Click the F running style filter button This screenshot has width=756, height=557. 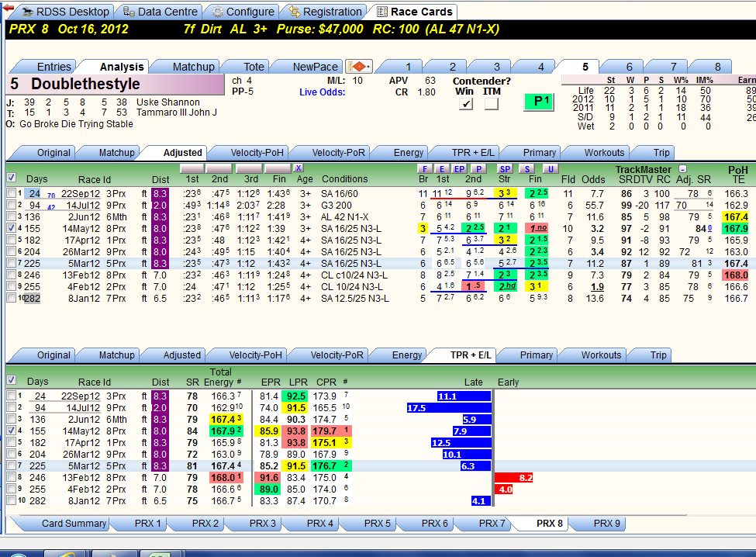pos(424,169)
